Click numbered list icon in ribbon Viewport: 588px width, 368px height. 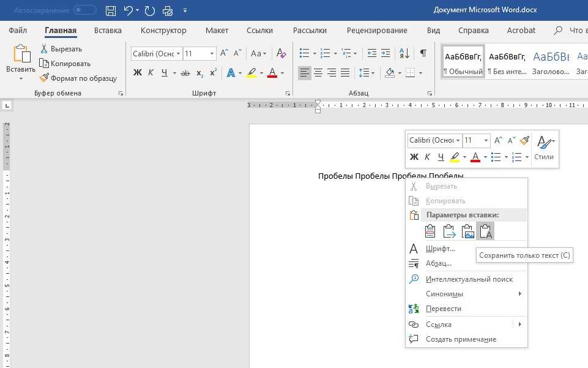[x=325, y=53]
